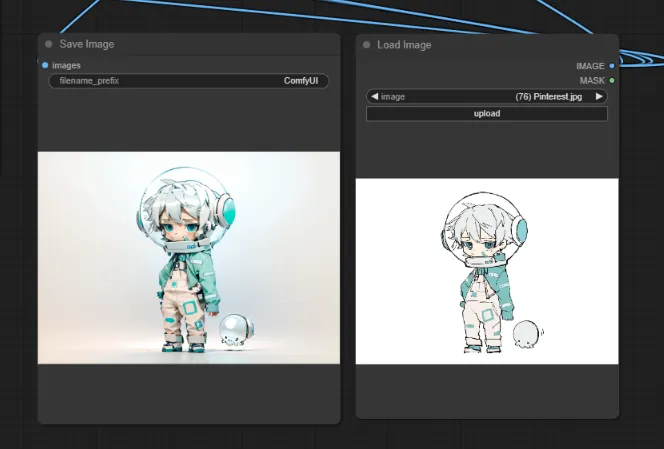
Task: Select previous image with left arrow
Action: tap(374, 97)
